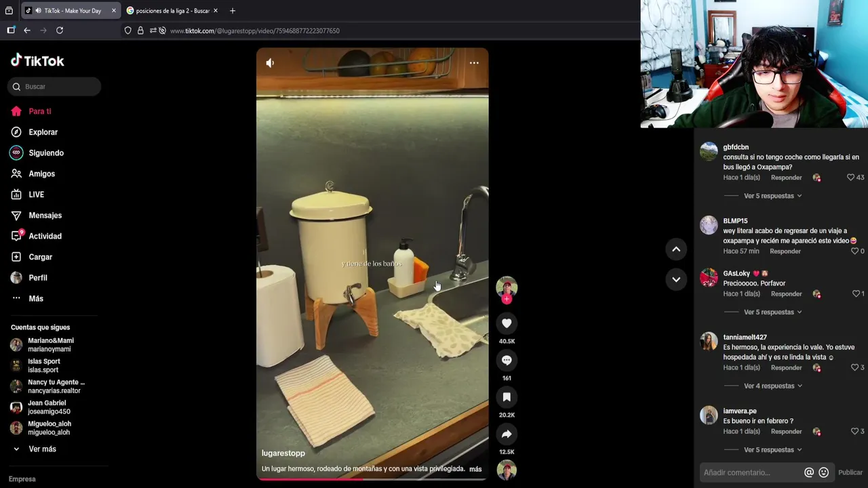Reload the page

coord(60,30)
